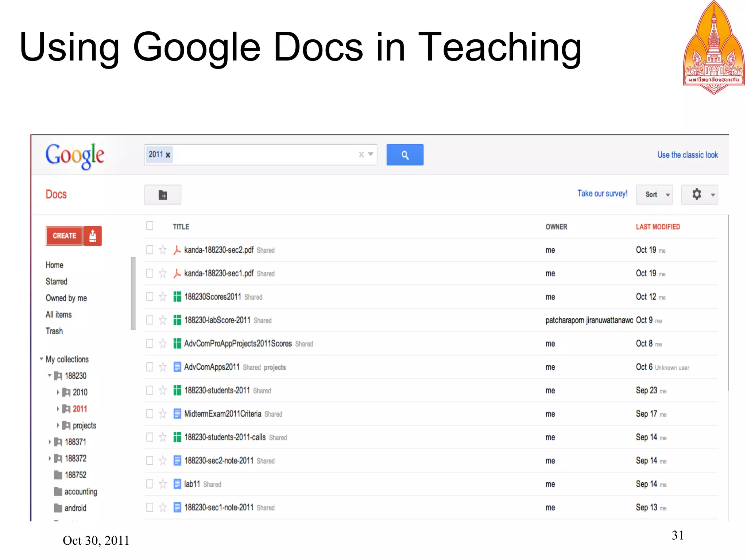Check the box for kanda-188230-sec1.pdf

coord(150,273)
